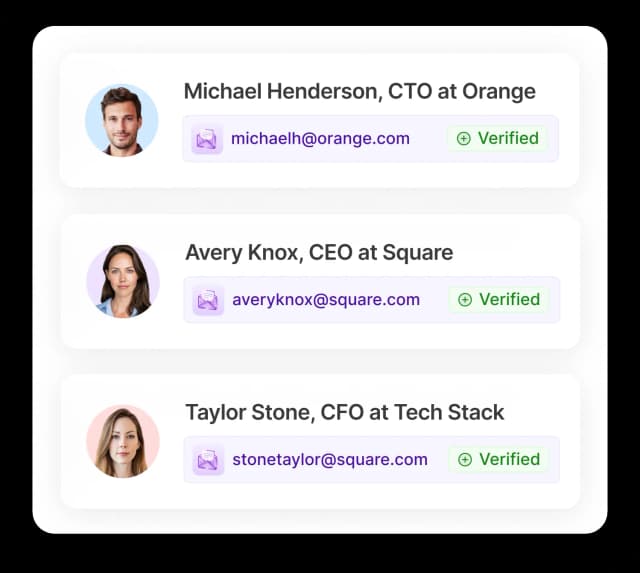Click the name Taylor Stone, CFO at Tech Stack

click(345, 413)
